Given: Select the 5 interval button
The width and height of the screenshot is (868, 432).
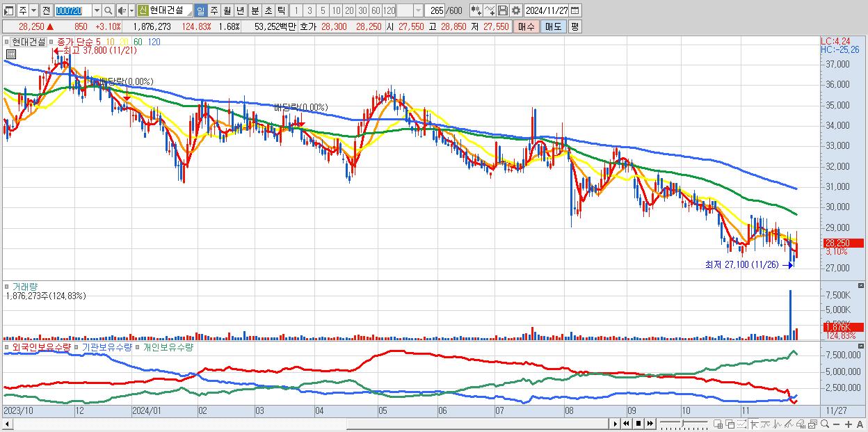Looking at the screenshot, I should (x=323, y=10).
